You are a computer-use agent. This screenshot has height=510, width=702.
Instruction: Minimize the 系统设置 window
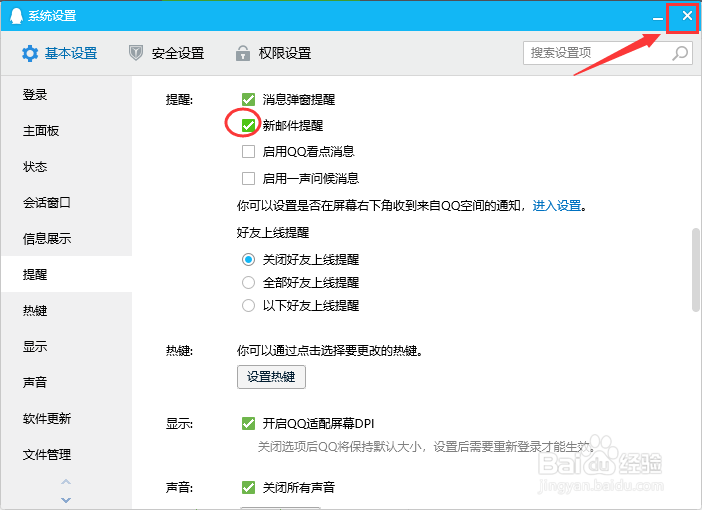(658, 17)
